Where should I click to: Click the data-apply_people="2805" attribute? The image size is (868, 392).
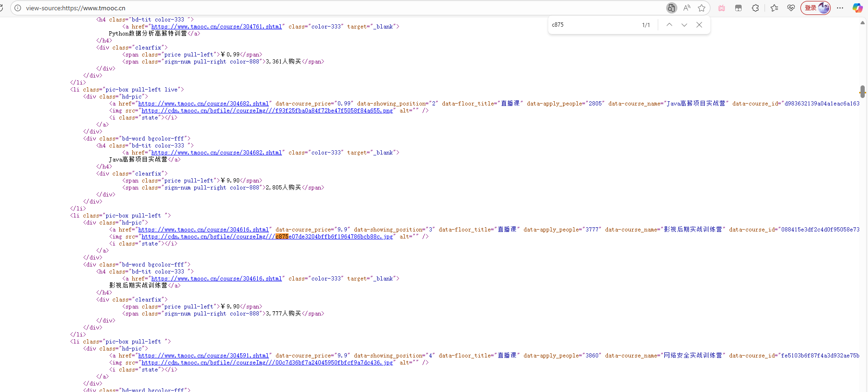point(565,104)
